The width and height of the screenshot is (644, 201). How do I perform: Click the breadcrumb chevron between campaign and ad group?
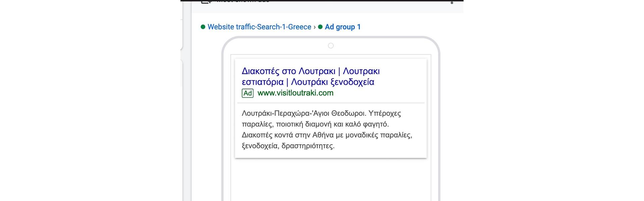point(315,27)
